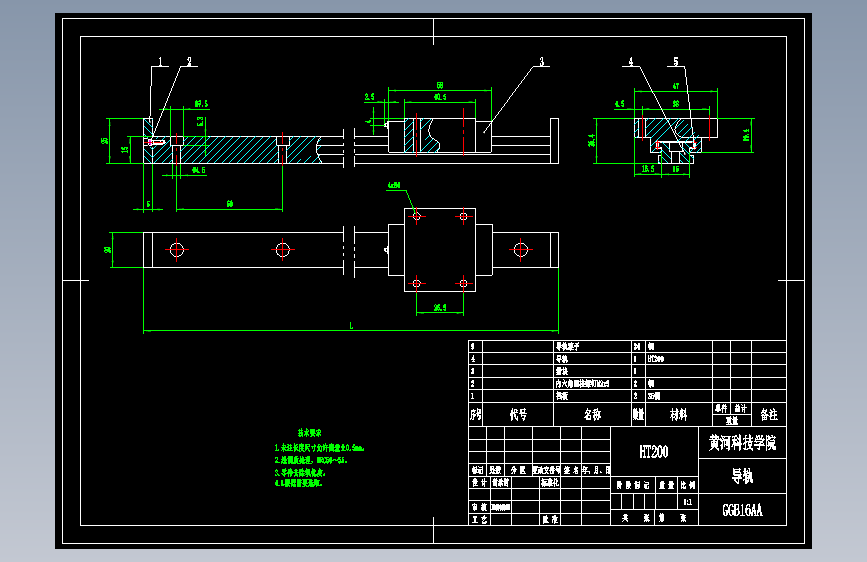The width and height of the screenshot is (867, 562).
Task: Select the vertical 15 dimension label
Action: tap(125, 149)
